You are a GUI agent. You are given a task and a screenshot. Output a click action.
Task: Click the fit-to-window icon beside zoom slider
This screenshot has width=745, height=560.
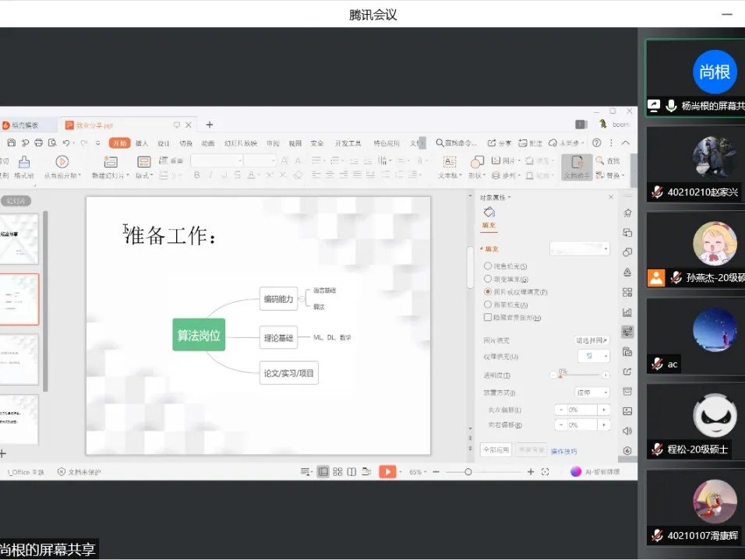tap(545, 472)
